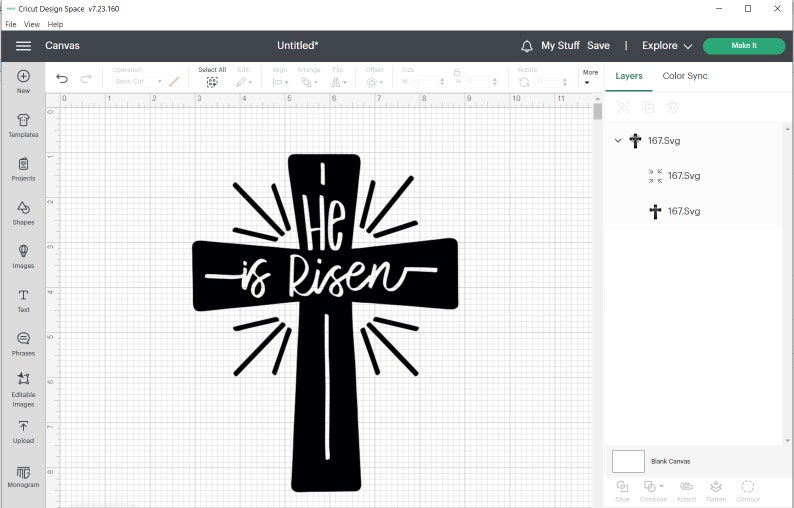Click the Rotate icon in toolbar
This screenshot has height=508, width=794.
pos(524,82)
